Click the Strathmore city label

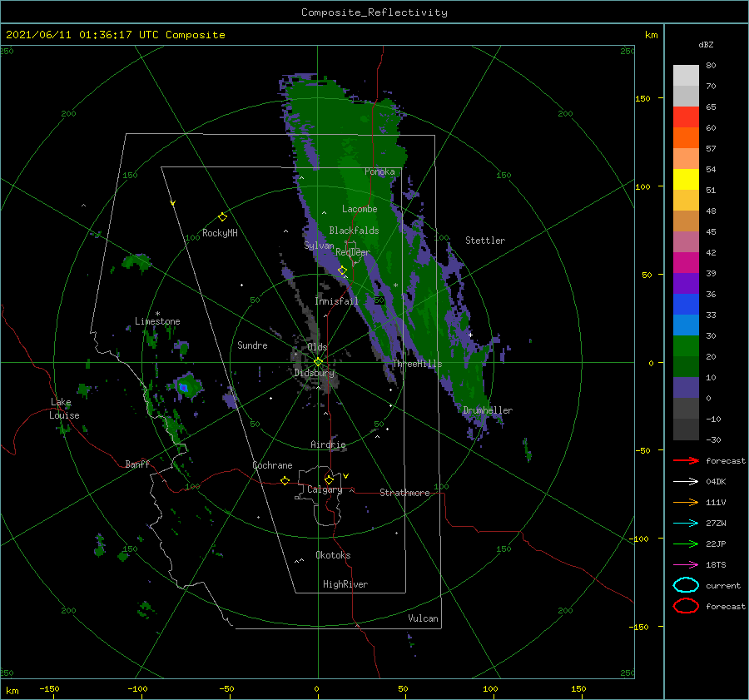point(404,493)
